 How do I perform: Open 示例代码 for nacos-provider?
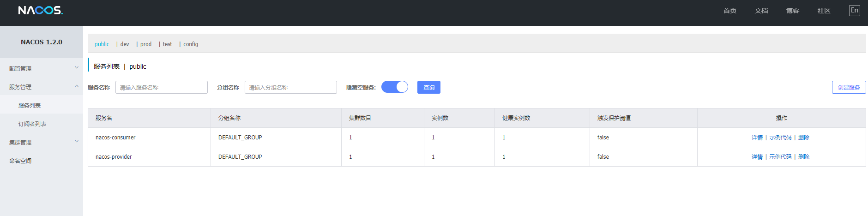780,157
